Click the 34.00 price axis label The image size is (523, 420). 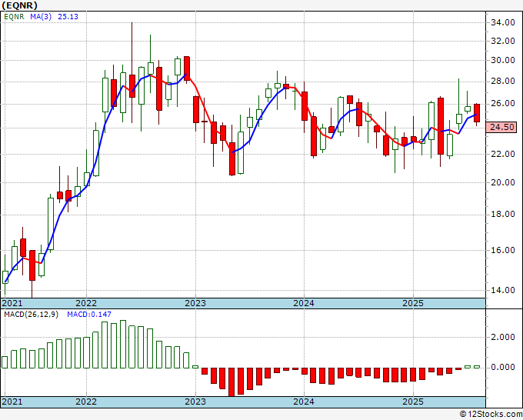[503, 22]
